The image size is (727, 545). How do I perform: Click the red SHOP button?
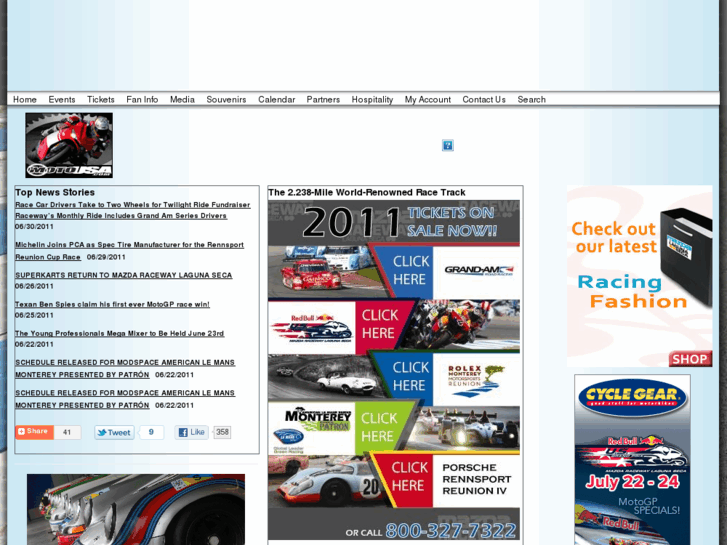(690, 359)
